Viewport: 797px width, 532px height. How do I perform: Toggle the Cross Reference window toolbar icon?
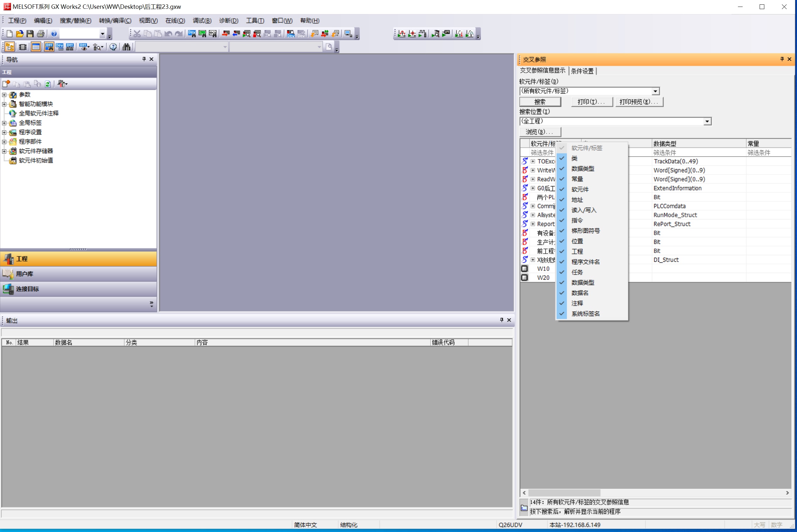[49, 47]
